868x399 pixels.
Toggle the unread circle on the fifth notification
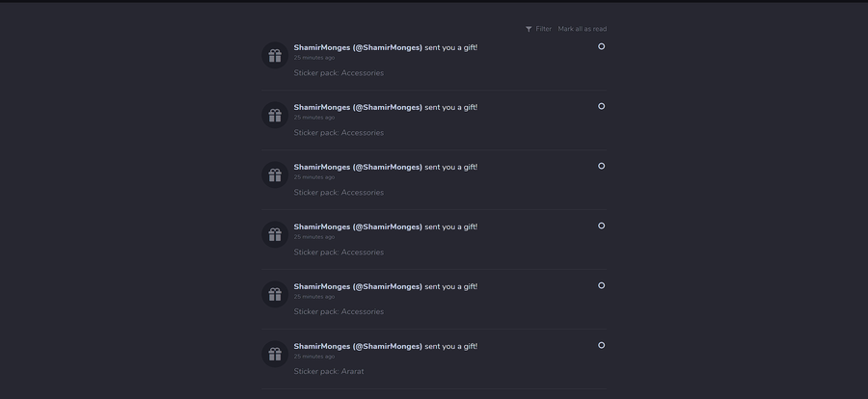pyautogui.click(x=602, y=285)
